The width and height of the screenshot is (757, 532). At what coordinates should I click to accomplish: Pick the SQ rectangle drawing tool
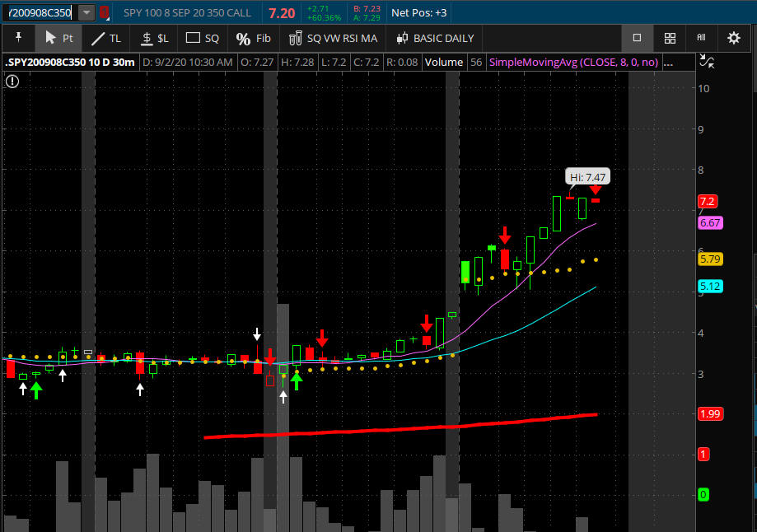pos(203,38)
